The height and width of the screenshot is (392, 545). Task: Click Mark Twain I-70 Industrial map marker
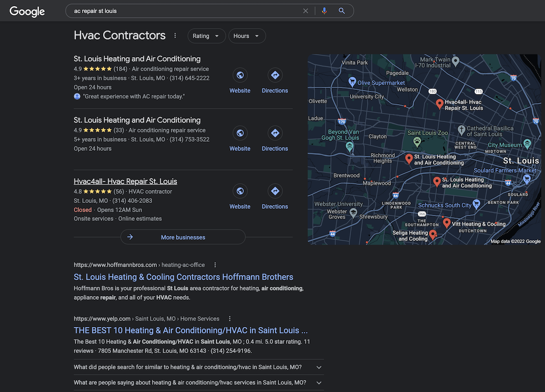click(456, 61)
